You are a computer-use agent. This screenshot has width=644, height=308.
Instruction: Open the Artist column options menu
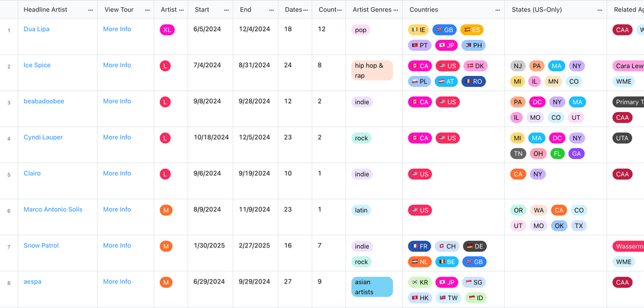[181, 10]
